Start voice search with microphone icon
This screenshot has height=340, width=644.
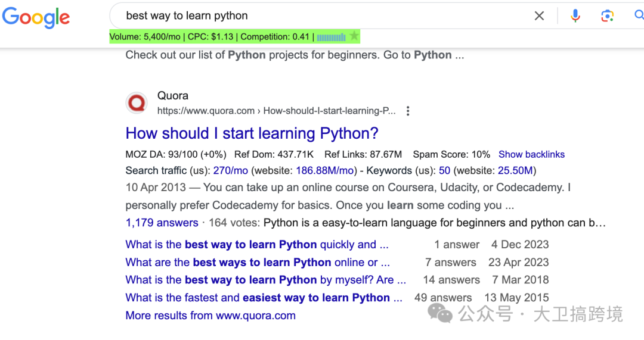click(575, 16)
